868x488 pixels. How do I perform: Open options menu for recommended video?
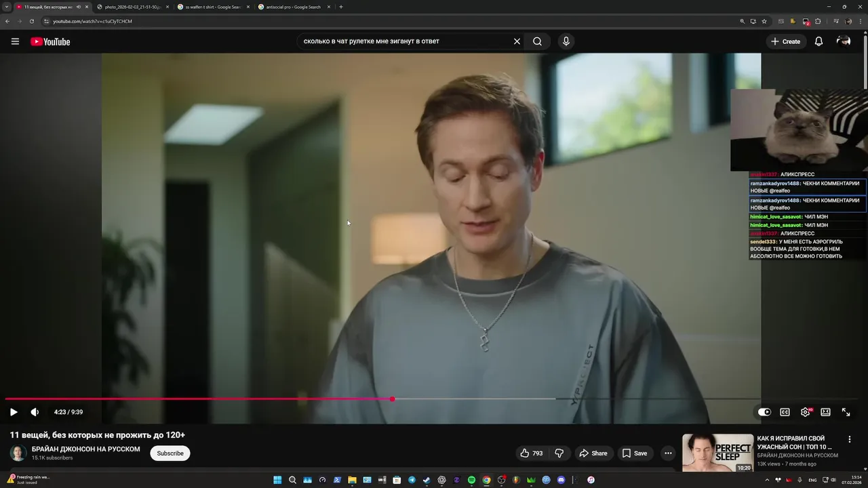point(849,439)
